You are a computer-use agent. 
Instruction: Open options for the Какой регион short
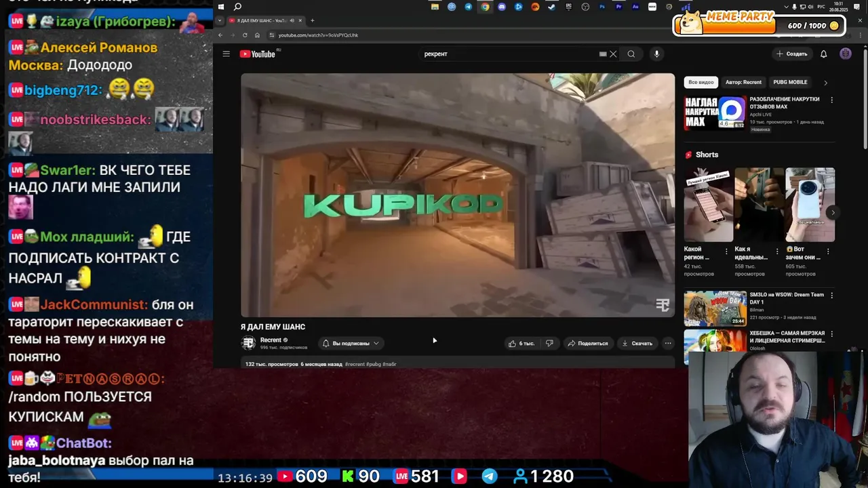(726, 251)
